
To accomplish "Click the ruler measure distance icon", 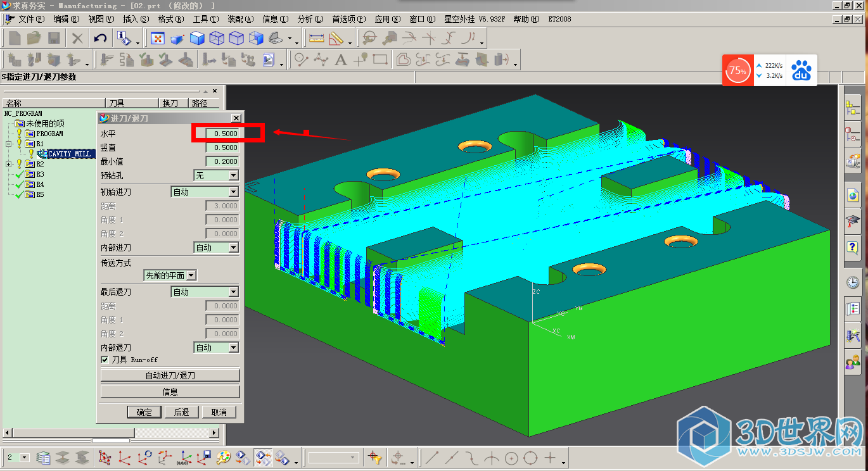I will tap(316, 39).
